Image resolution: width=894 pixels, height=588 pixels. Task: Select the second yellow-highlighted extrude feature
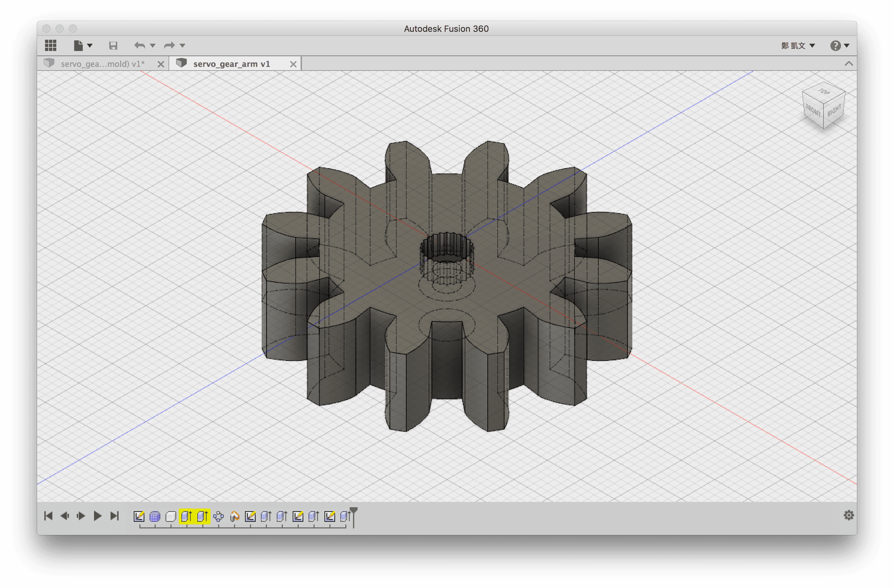202,517
